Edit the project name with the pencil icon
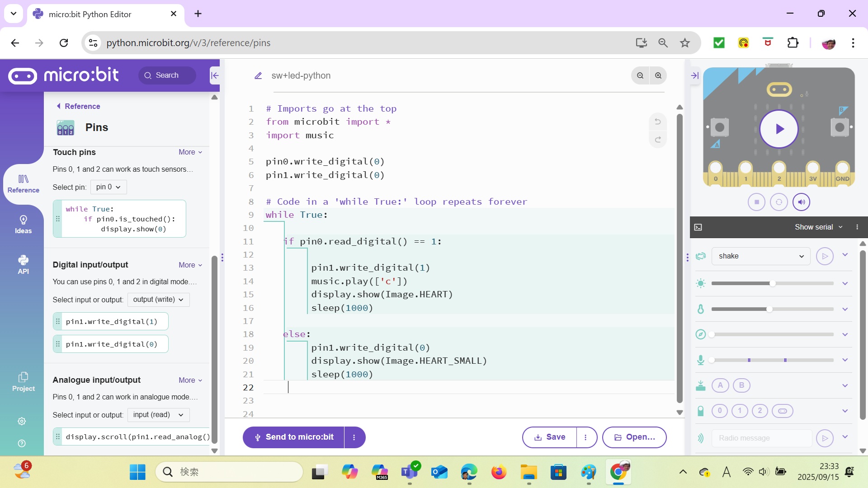Screen dimensions: 868x488 258,76
